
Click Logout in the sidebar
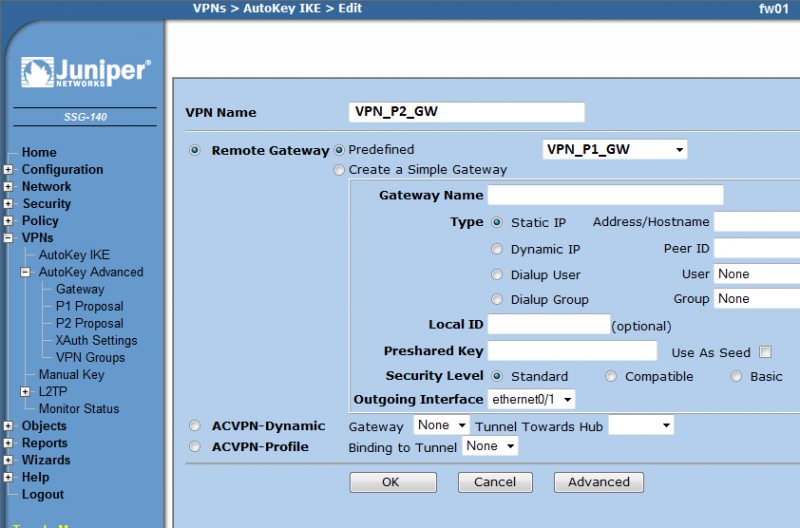(43, 494)
